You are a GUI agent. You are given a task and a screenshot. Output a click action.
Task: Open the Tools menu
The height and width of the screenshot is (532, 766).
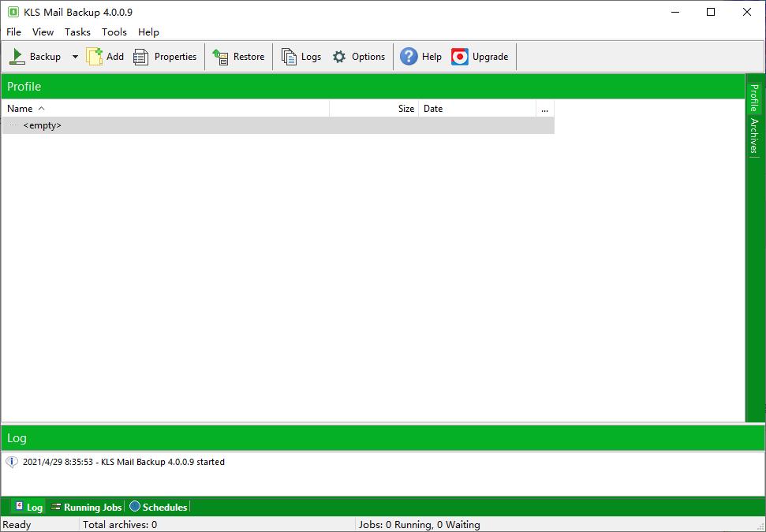point(114,32)
